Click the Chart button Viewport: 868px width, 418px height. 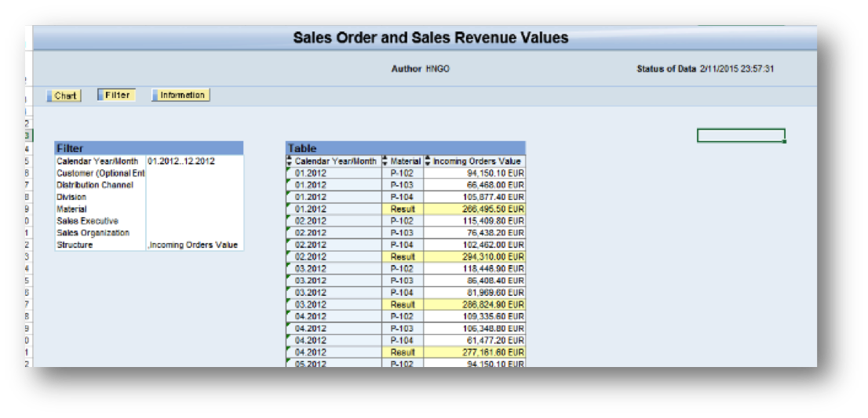(64, 96)
